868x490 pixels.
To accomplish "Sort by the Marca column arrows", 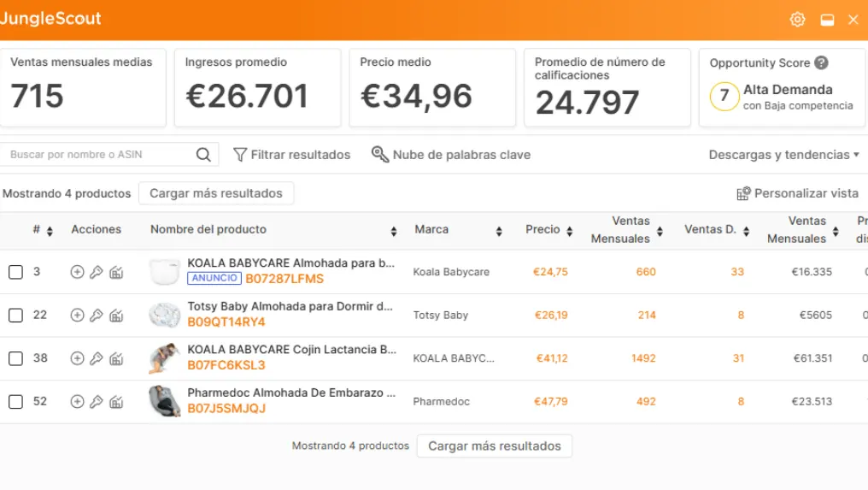I will coord(499,231).
